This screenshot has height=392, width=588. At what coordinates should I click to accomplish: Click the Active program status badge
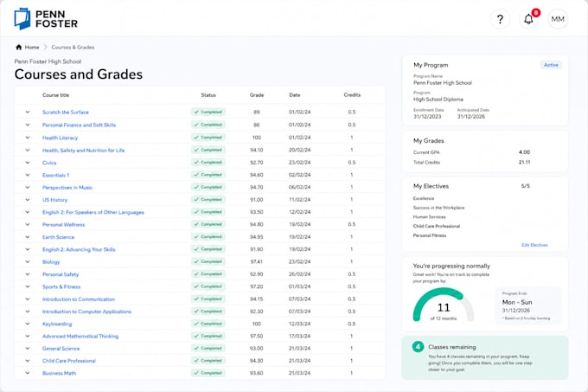[551, 65]
